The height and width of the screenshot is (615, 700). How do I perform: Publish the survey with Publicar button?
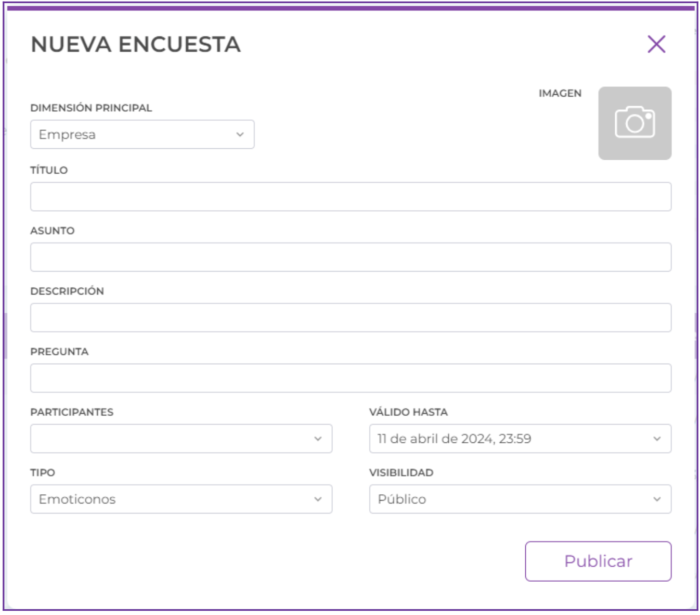[598, 561]
